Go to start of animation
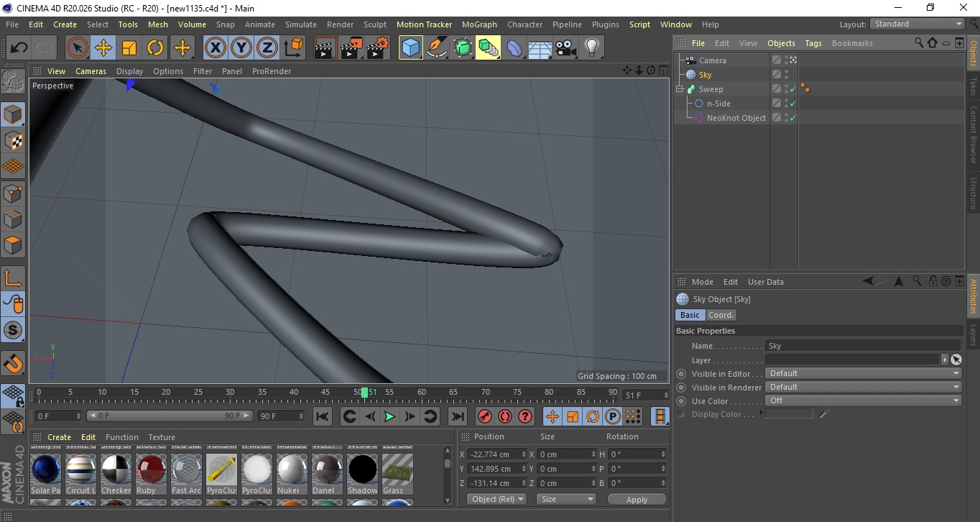The image size is (980, 522). 323,416
